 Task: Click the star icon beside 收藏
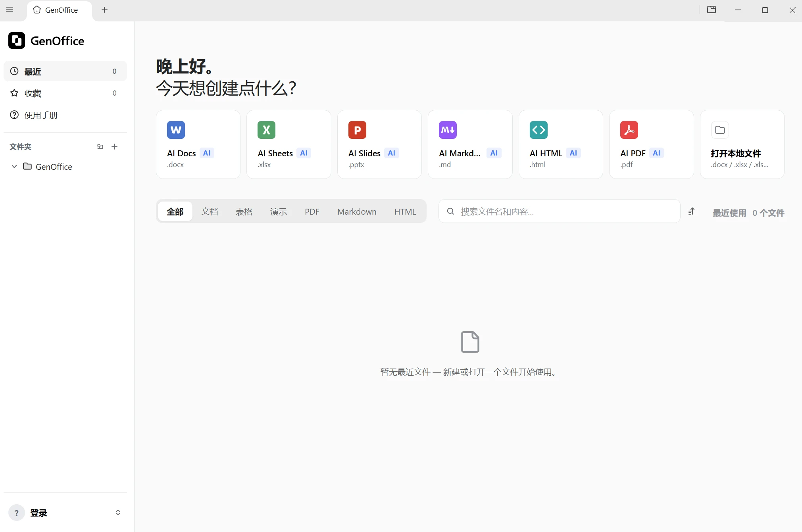[14, 93]
